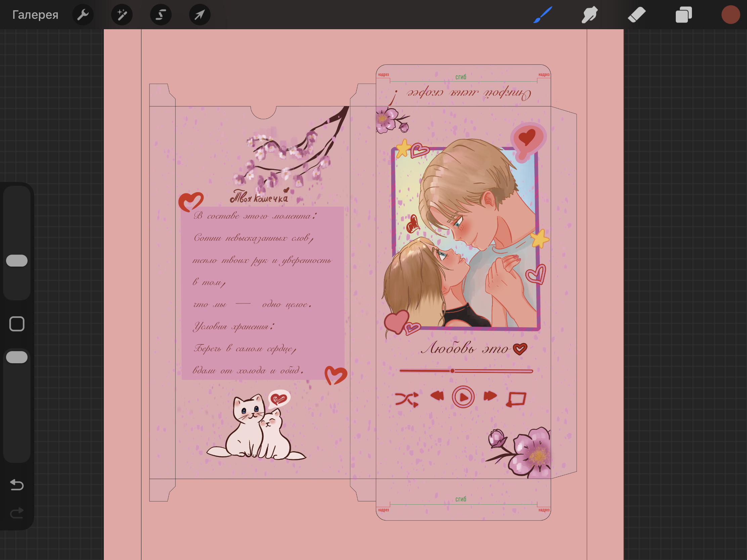Redo the last undone action
The image size is (747, 560).
coord(17,513)
